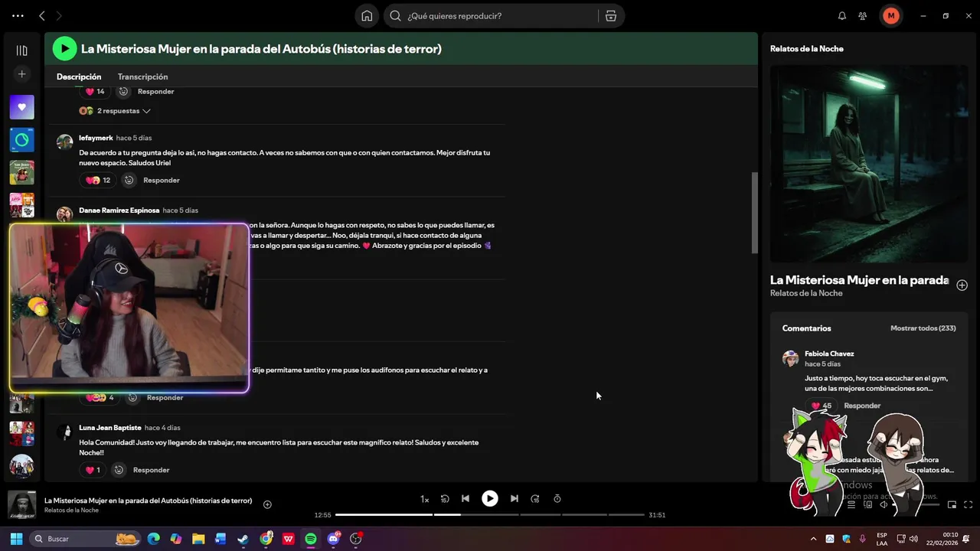Viewport: 980px width, 551px height.
Task: Go forward with the right arrow
Action: [x=59, y=15]
